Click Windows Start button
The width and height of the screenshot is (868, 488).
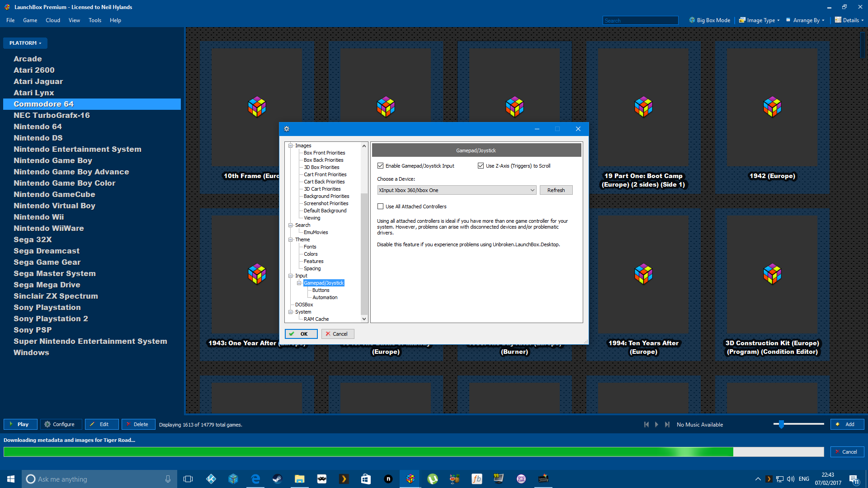pos(11,479)
